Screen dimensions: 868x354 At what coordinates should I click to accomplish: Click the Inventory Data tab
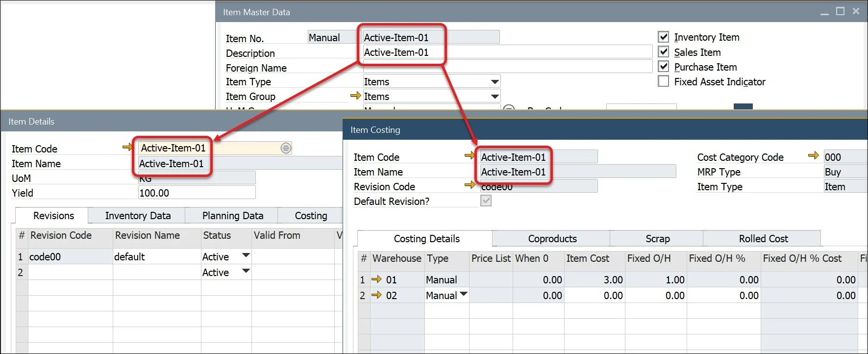point(138,216)
